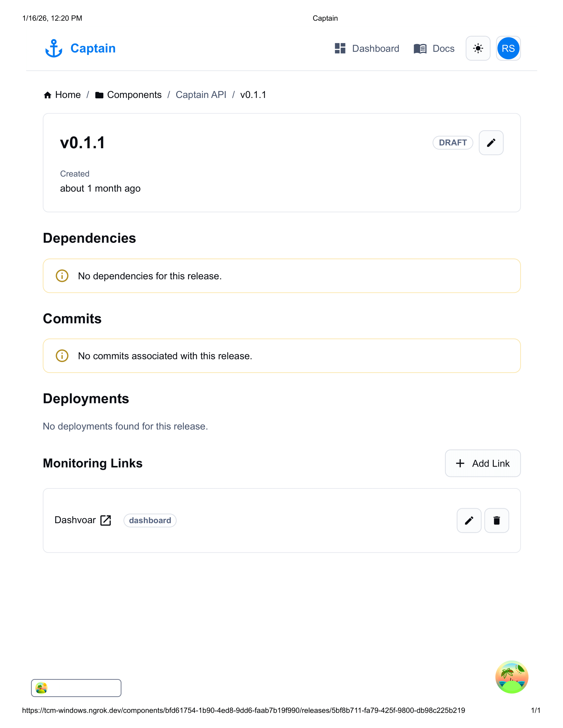Click the Dashboard grid icon
Screen dimensions: 563x728
click(x=340, y=48)
